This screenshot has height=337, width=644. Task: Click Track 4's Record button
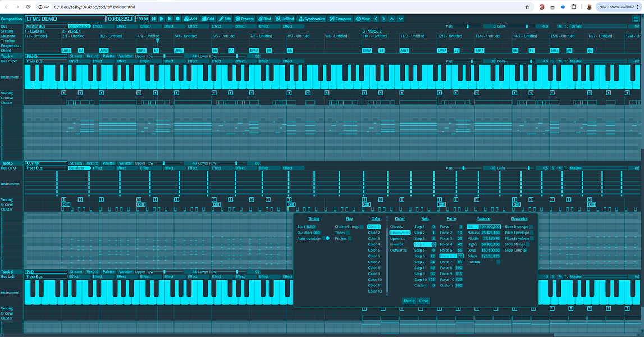click(93, 56)
